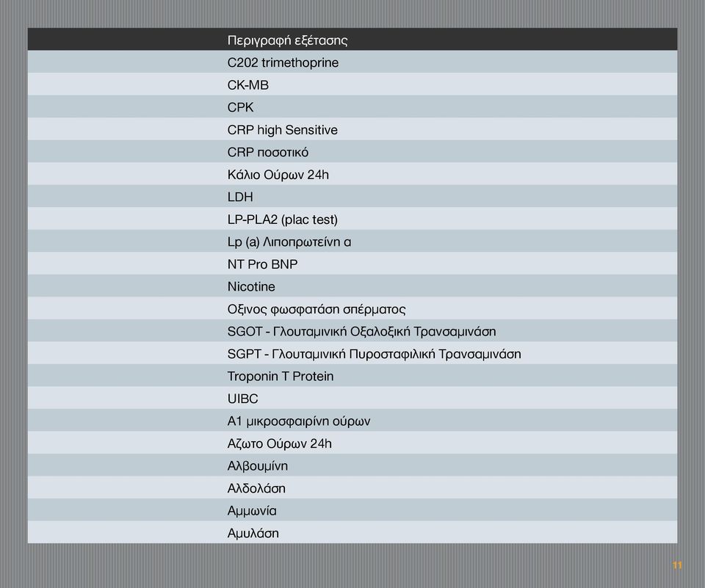Select the LDH test row
Image resolution: width=705 pixels, height=588 pixels.
pyautogui.click(x=352, y=196)
